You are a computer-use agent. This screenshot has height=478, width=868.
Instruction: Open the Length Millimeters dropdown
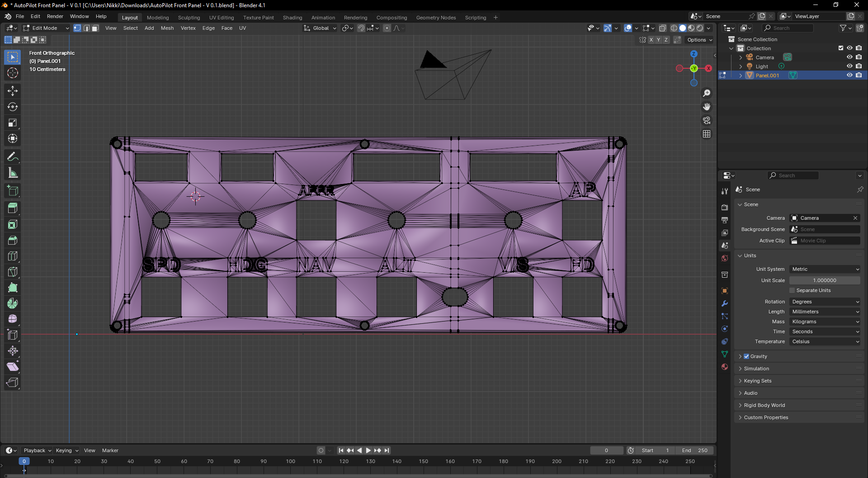(x=825, y=312)
